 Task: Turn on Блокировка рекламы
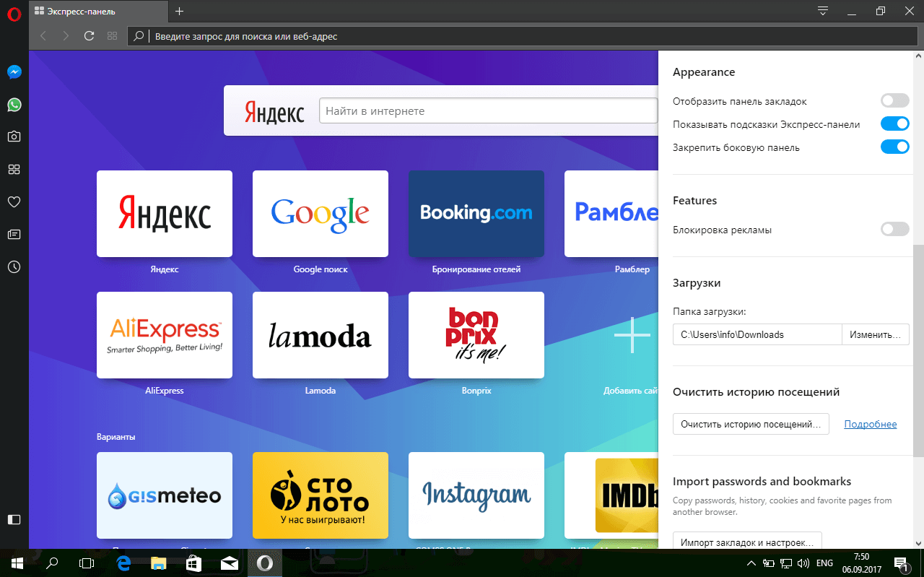[894, 229]
